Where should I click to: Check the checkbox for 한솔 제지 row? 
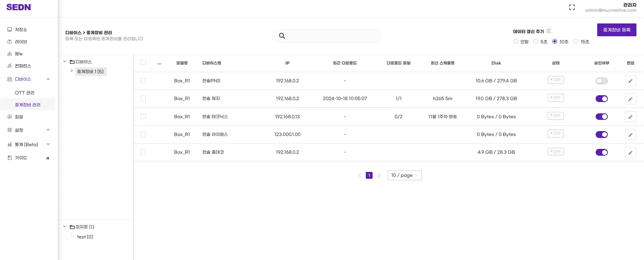[x=143, y=99]
